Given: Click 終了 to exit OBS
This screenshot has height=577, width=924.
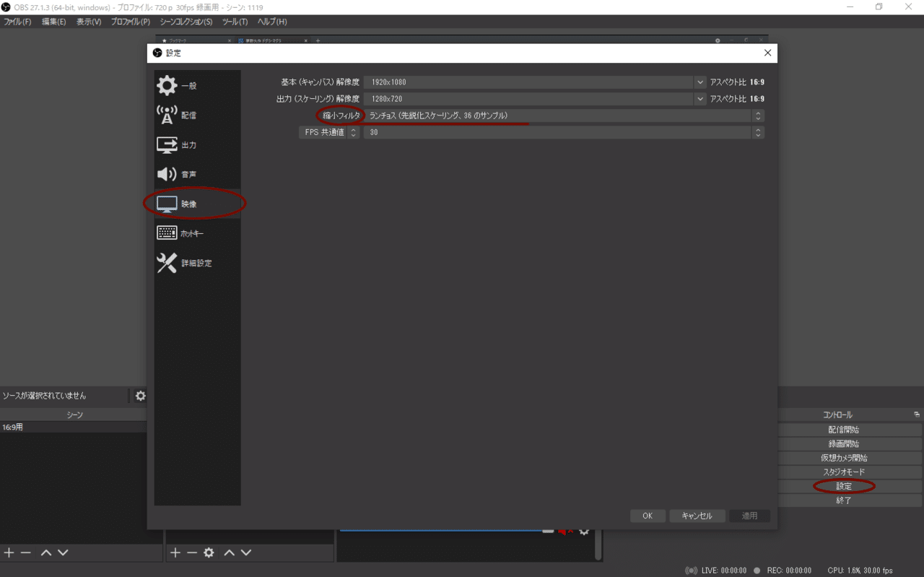Looking at the screenshot, I should (844, 500).
